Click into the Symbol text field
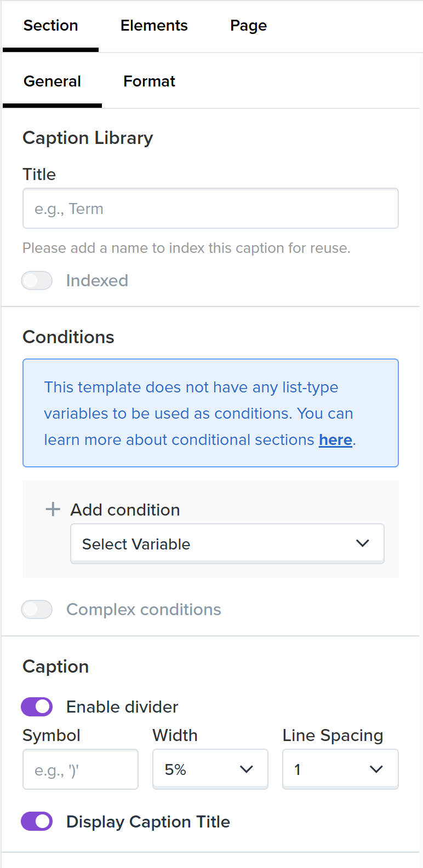Image resolution: width=423 pixels, height=868 pixels. click(80, 769)
